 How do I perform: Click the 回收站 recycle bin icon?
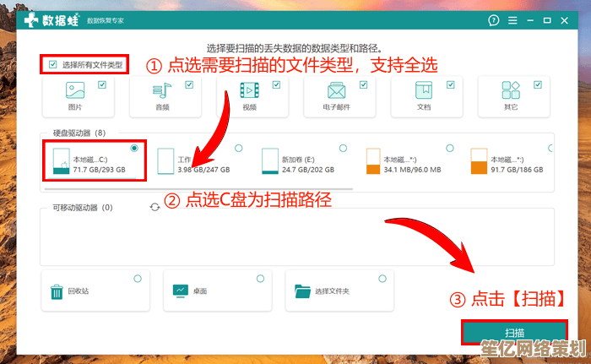click(57, 291)
